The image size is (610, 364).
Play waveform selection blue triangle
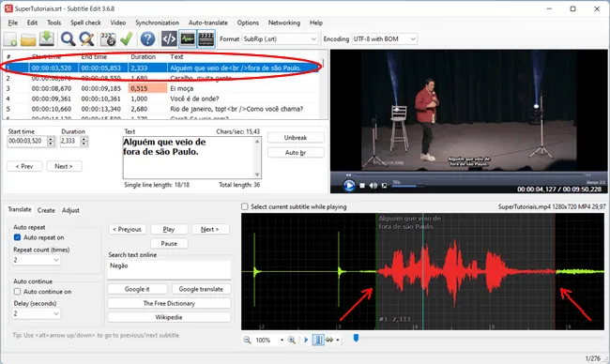(x=306, y=340)
